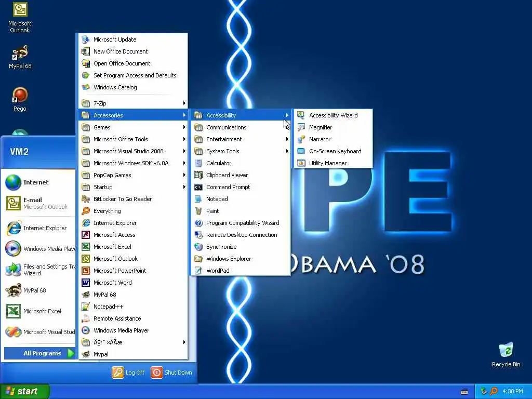Expand Microsoft Visual Studio 2008 submenu arrow

184,151
